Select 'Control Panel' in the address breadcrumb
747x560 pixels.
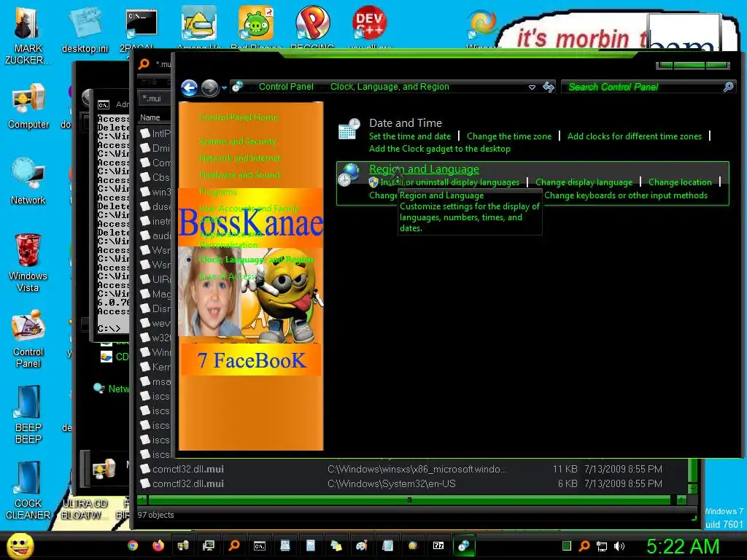pos(286,87)
